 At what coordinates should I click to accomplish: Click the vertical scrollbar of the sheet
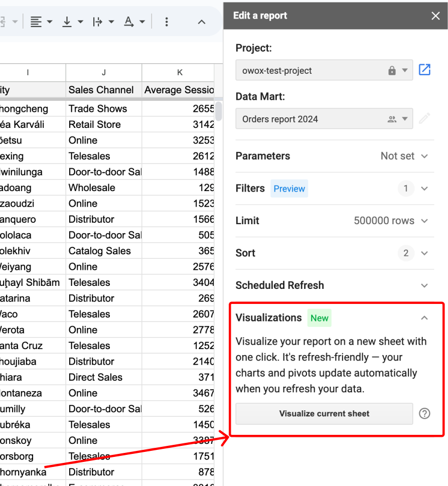pos(219,111)
